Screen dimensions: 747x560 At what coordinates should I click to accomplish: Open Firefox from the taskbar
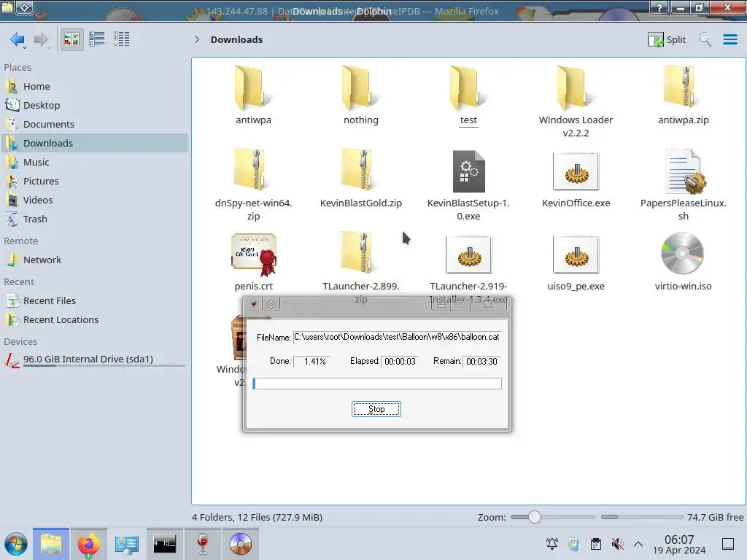tap(88, 544)
